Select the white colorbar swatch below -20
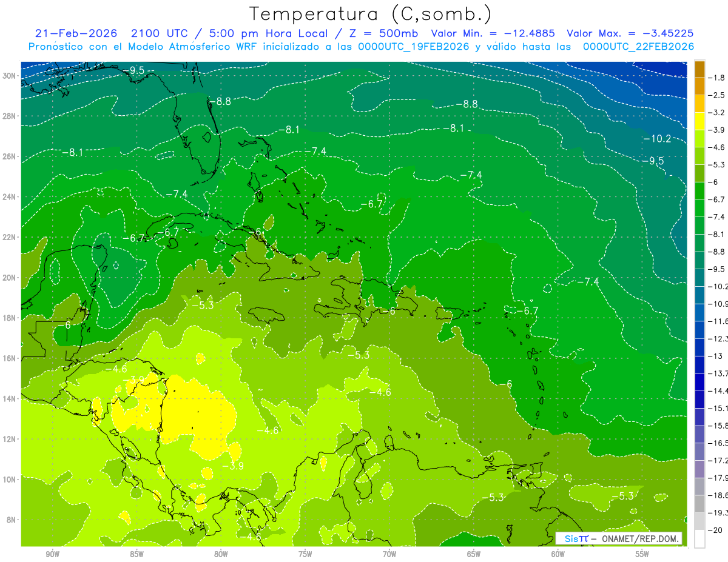Image resolution: width=728 pixels, height=562 pixels. [699, 538]
